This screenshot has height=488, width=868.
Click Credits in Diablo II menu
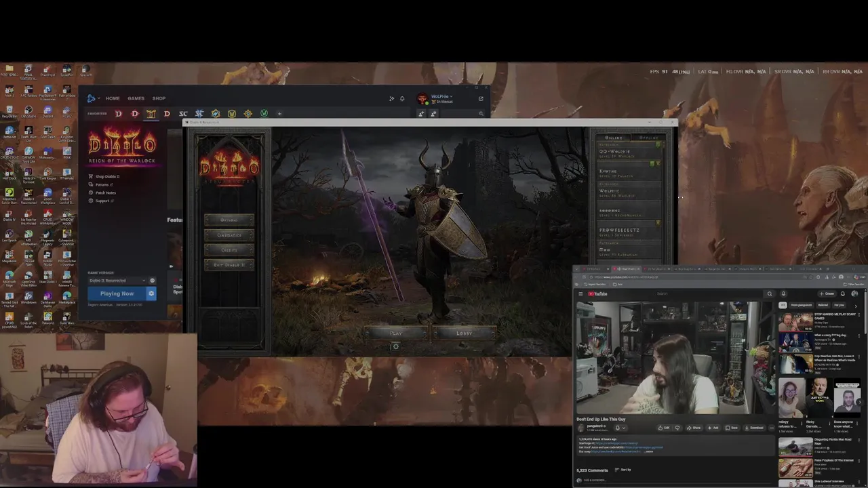[229, 249]
